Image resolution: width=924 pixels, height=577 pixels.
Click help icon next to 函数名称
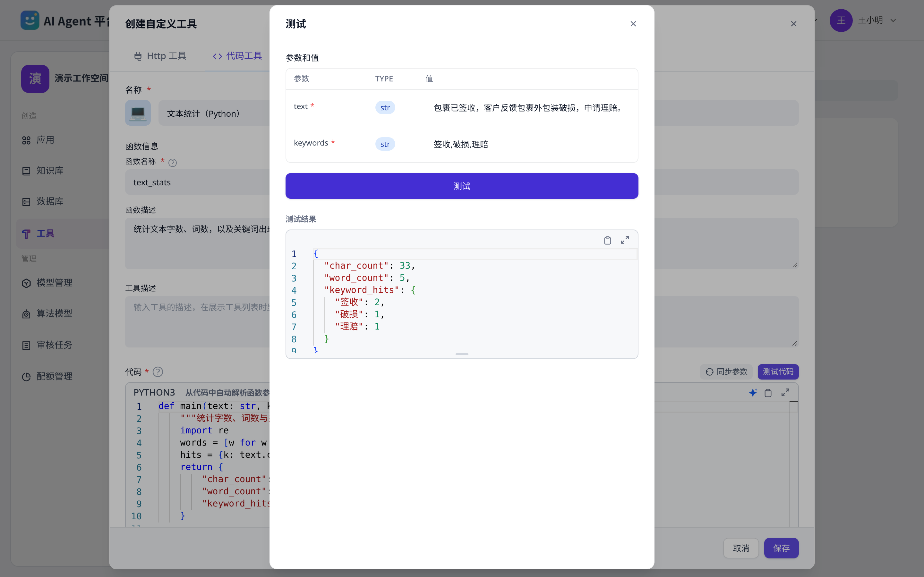173,163
